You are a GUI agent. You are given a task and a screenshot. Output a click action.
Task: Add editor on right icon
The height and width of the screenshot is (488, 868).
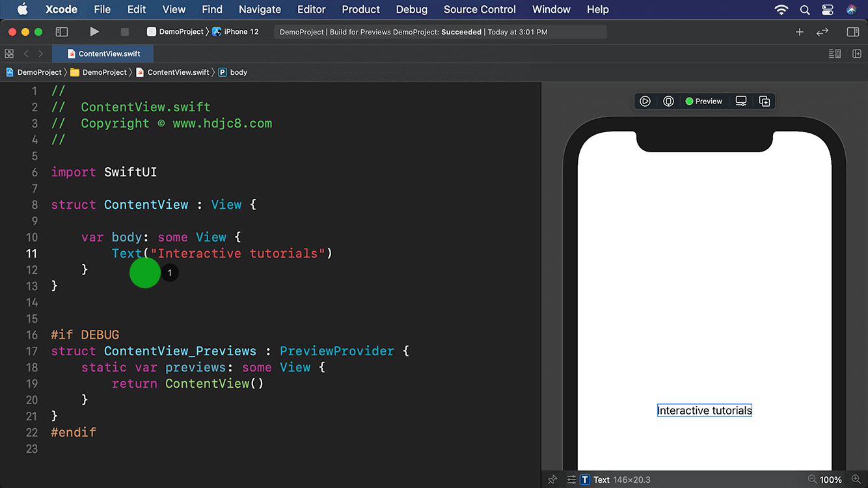(x=857, y=54)
